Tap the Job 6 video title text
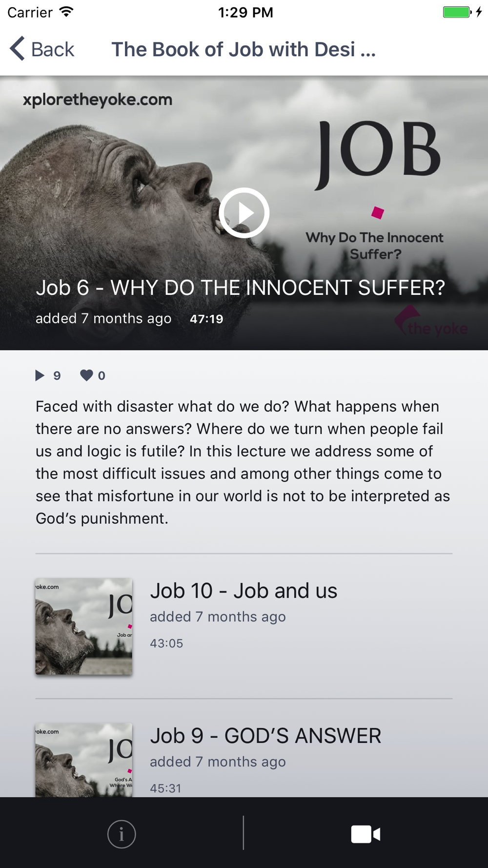Image resolution: width=488 pixels, height=868 pixels. [240, 288]
